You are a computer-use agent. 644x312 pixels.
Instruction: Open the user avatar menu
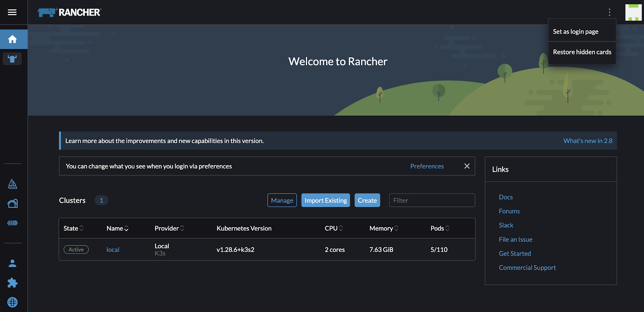tap(633, 12)
